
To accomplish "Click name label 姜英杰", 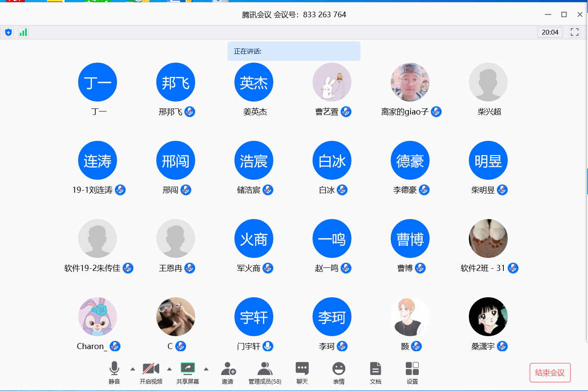I will point(255,112).
